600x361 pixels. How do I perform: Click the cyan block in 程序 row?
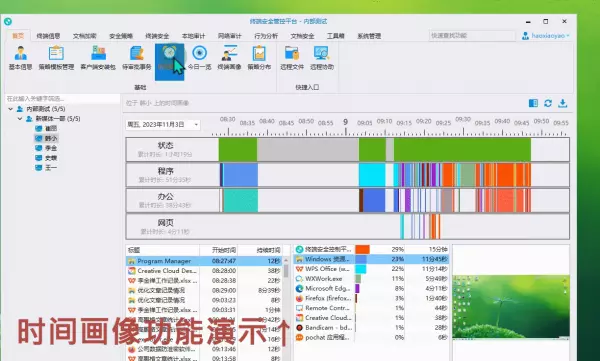[x=372, y=175]
